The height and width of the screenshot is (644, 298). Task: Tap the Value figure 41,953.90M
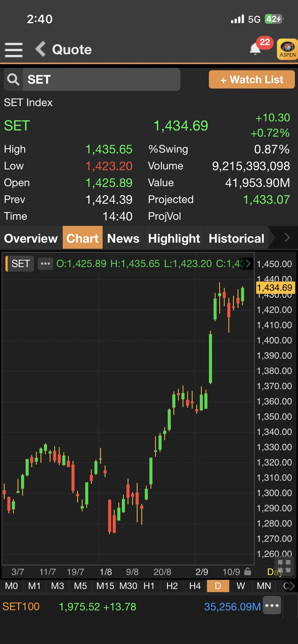(257, 183)
